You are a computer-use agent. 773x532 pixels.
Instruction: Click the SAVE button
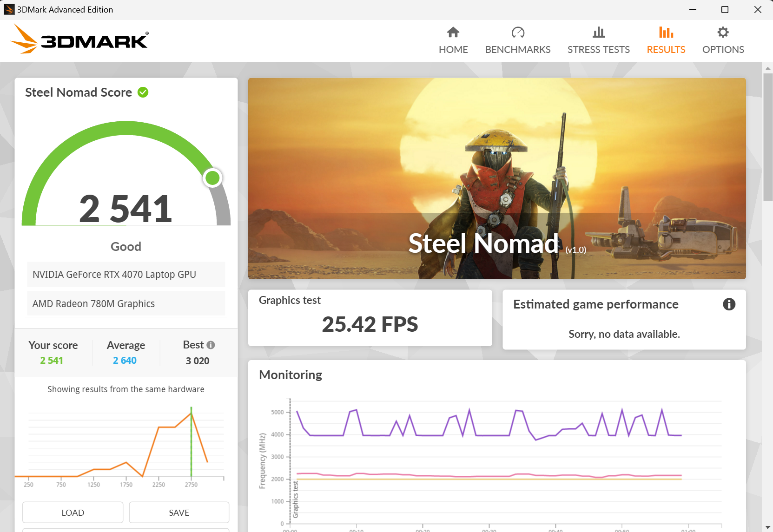pyautogui.click(x=179, y=512)
